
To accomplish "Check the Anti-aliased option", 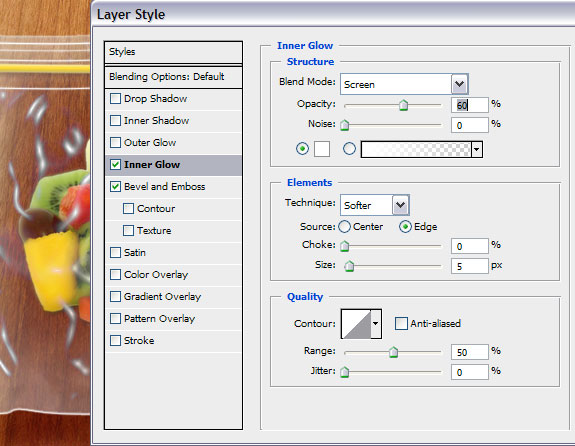I will 401,323.
